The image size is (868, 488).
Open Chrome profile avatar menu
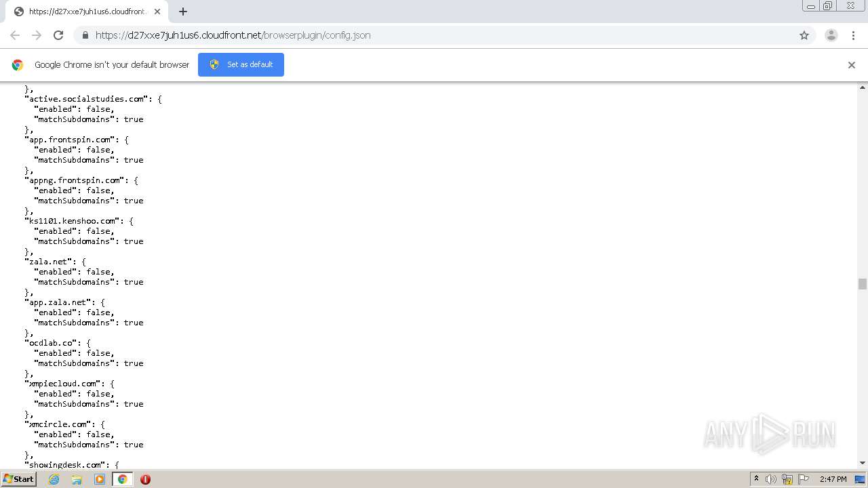click(x=831, y=35)
